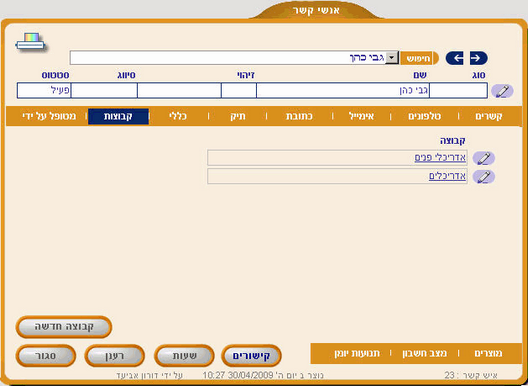Click the status field showing פעיל
This screenshot has width=528, height=386.
(x=44, y=91)
